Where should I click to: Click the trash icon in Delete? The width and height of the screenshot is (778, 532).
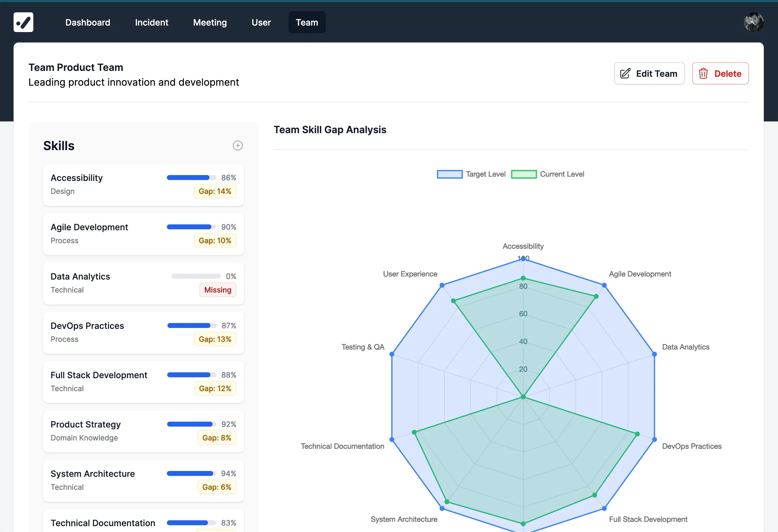pyautogui.click(x=703, y=74)
